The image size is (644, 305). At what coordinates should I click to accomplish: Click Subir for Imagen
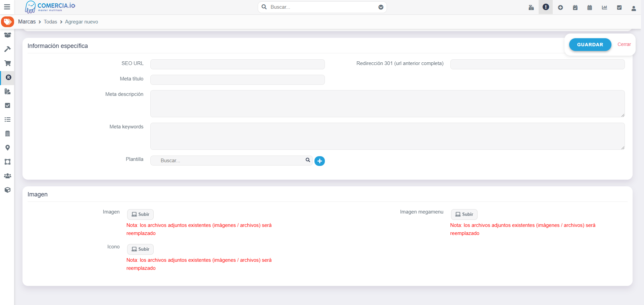[140, 215]
